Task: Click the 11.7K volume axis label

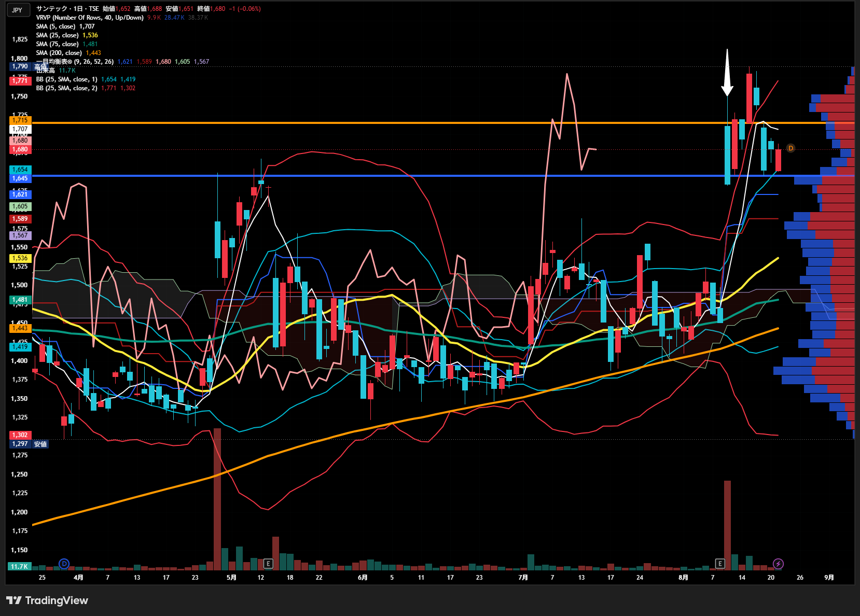Action: (x=19, y=566)
